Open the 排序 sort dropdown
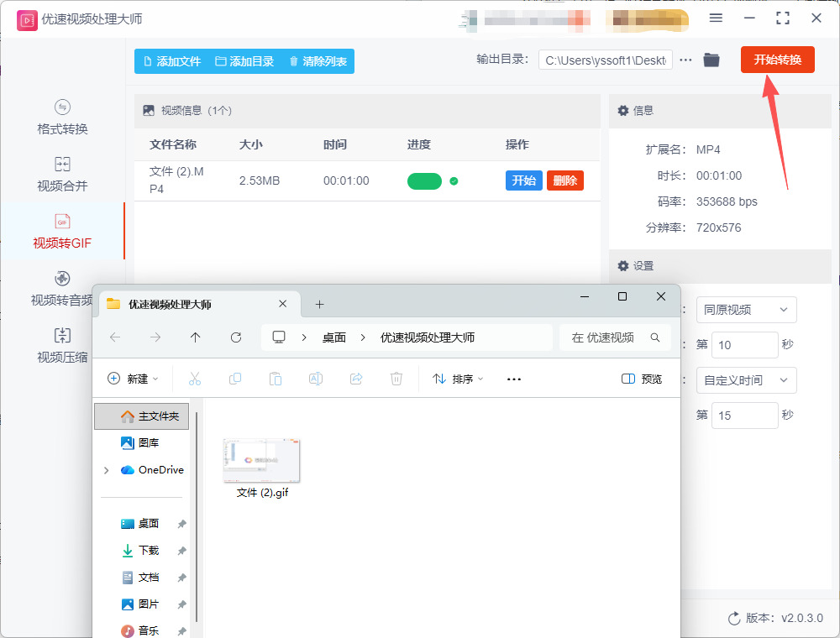The image size is (840, 638). (x=458, y=379)
